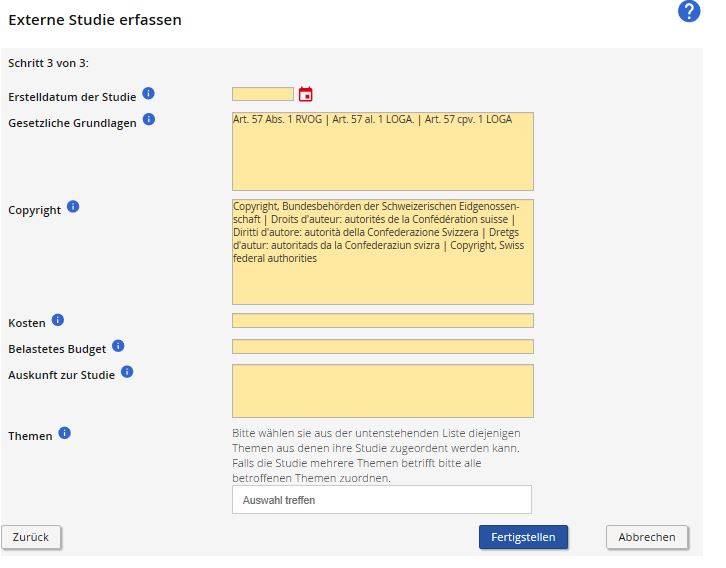
Task: Show info for Gesetzliche Grundlagen
Action: coord(149,120)
